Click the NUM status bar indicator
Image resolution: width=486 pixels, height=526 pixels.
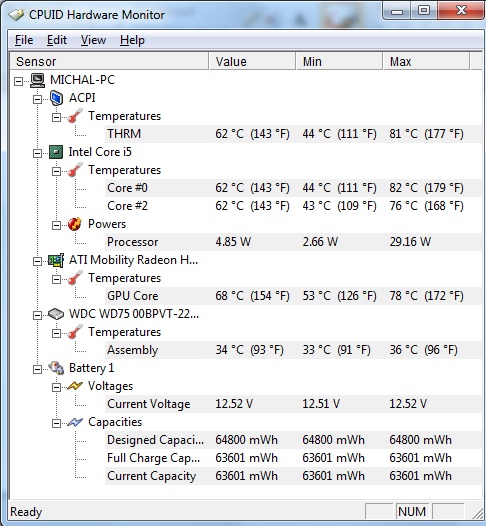coord(412,512)
